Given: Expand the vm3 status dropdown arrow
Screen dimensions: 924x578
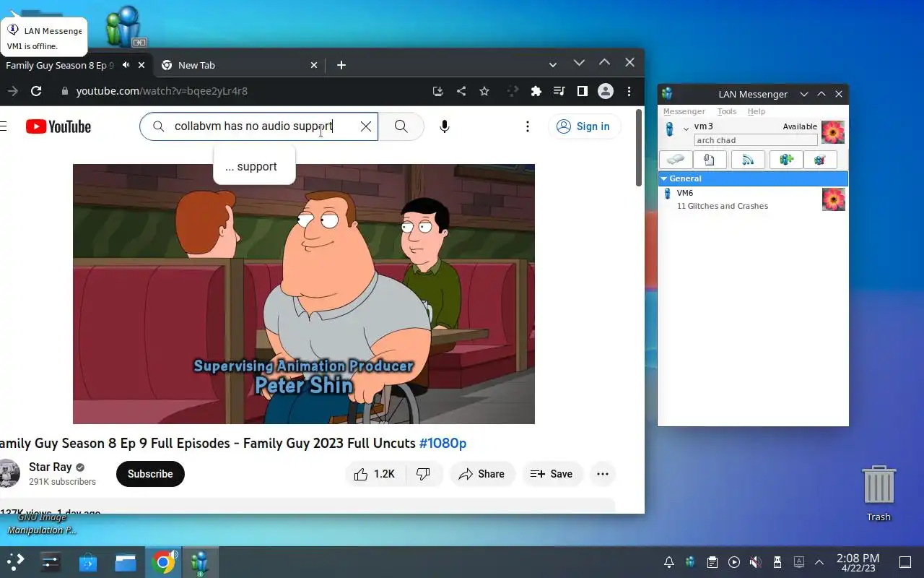Looking at the screenshot, I should [686, 129].
